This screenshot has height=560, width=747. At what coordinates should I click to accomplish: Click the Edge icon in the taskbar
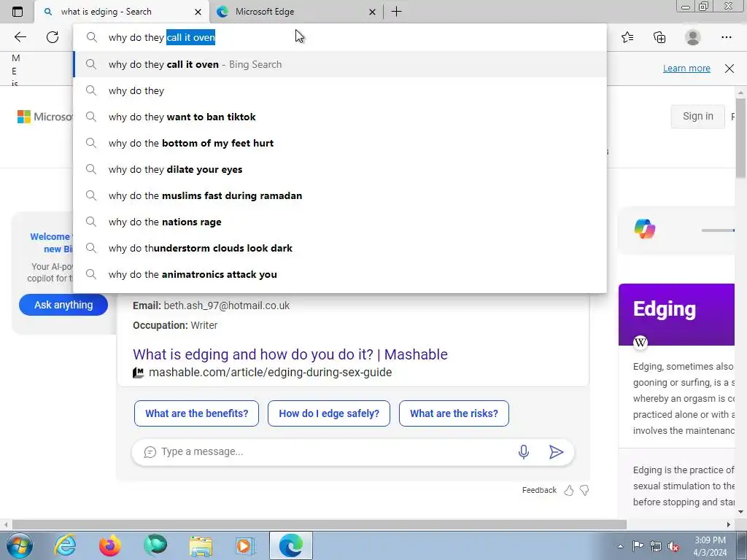pyautogui.click(x=290, y=545)
